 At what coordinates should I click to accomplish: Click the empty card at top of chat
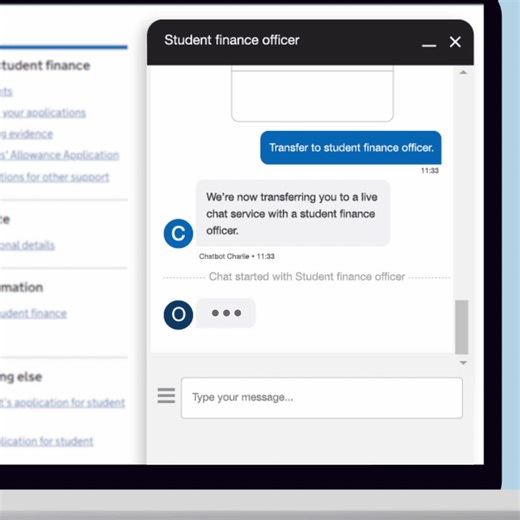click(312, 94)
